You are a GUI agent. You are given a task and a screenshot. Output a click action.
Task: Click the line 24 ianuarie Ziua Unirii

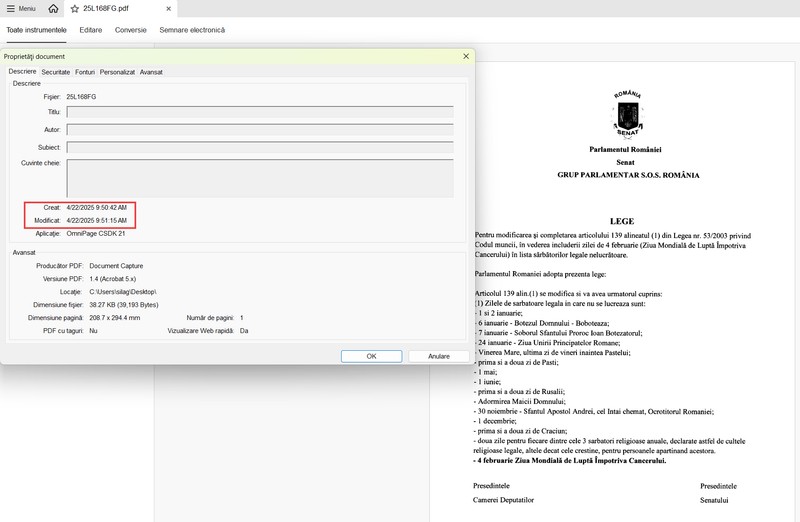point(546,342)
